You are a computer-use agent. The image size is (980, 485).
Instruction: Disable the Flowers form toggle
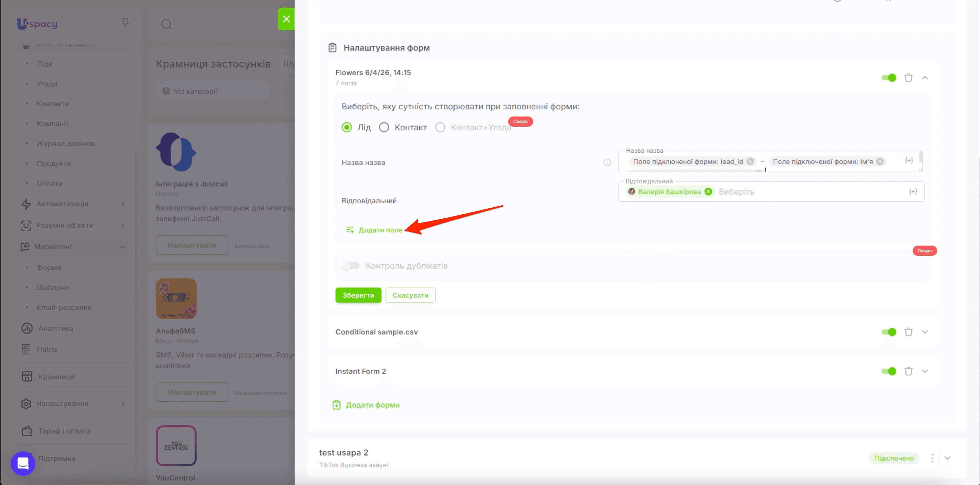click(889, 78)
